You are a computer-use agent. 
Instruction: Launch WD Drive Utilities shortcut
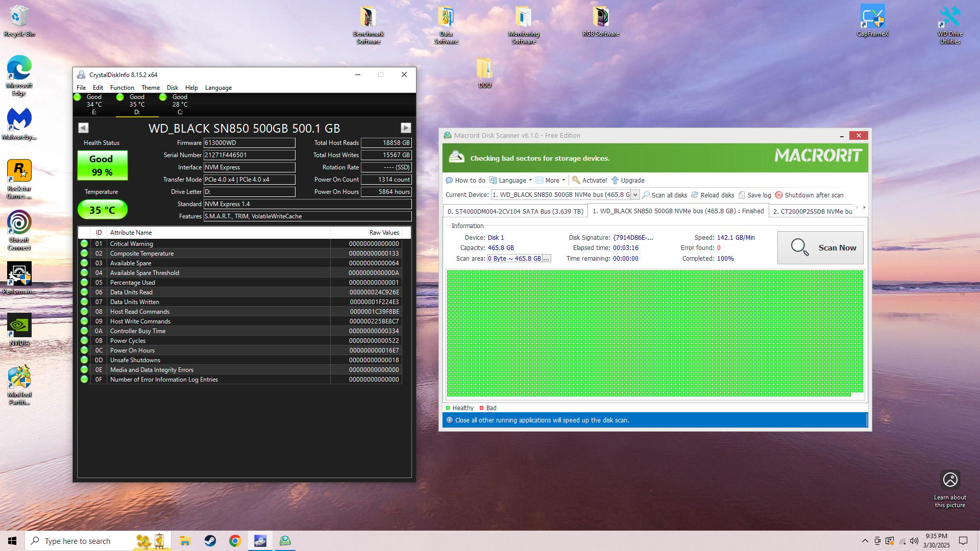pos(950,25)
